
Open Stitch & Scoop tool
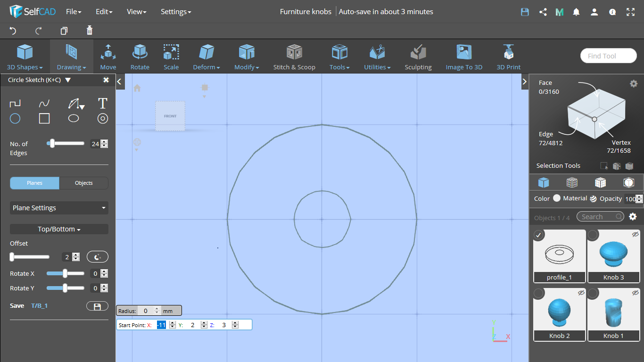point(294,57)
